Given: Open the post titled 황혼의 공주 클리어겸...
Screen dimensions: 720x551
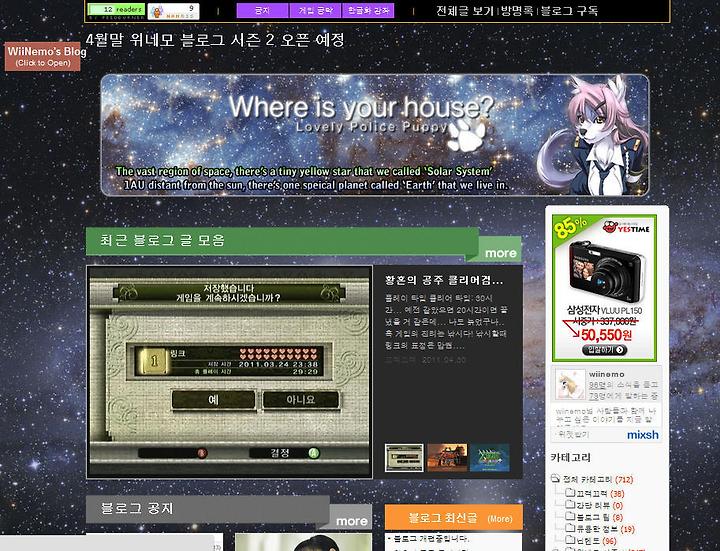Looking at the screenshot, I should point(444,280).
